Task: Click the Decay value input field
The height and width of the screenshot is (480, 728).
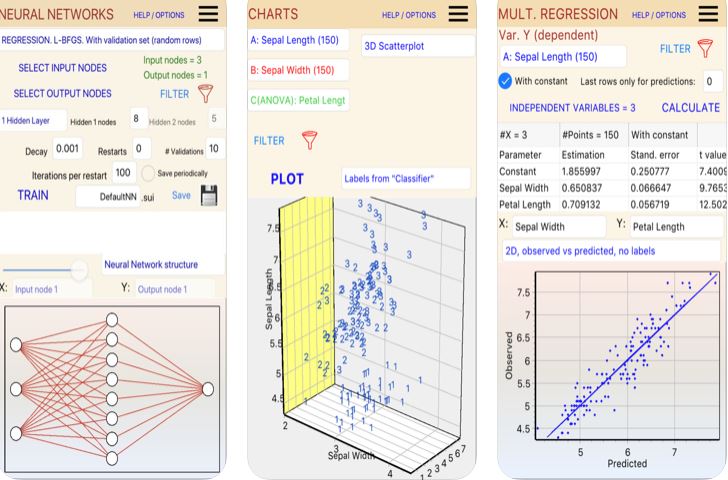Action: tap(68, 149)
